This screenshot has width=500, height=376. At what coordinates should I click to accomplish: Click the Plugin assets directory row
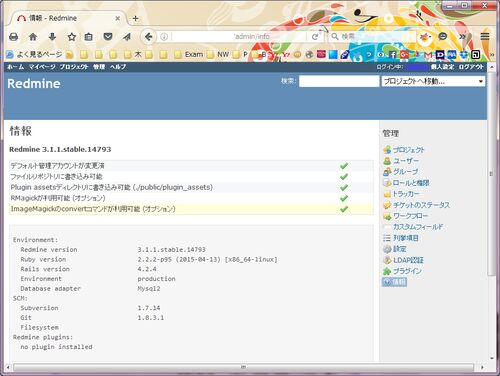click(191, 187)
